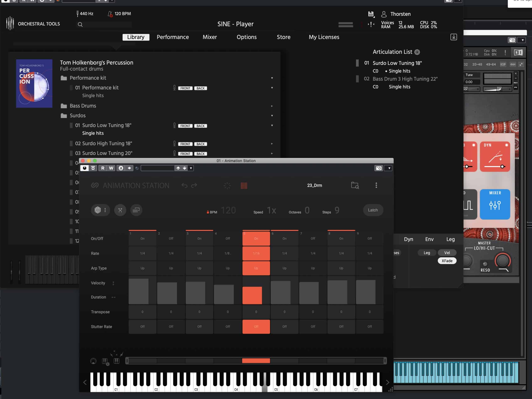Click the red vertical bars sequencer icon
This screenshot has height=399, width=532.
(244, 185)
